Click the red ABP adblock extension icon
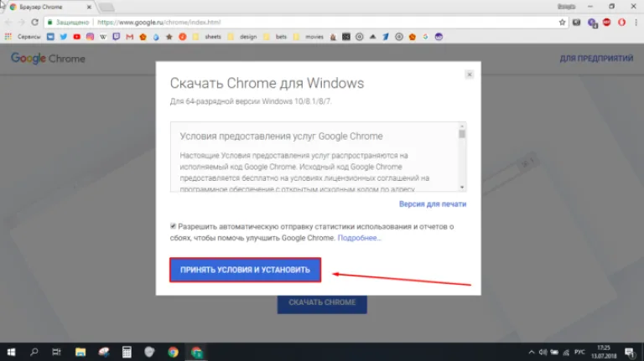 pos(606,22)
